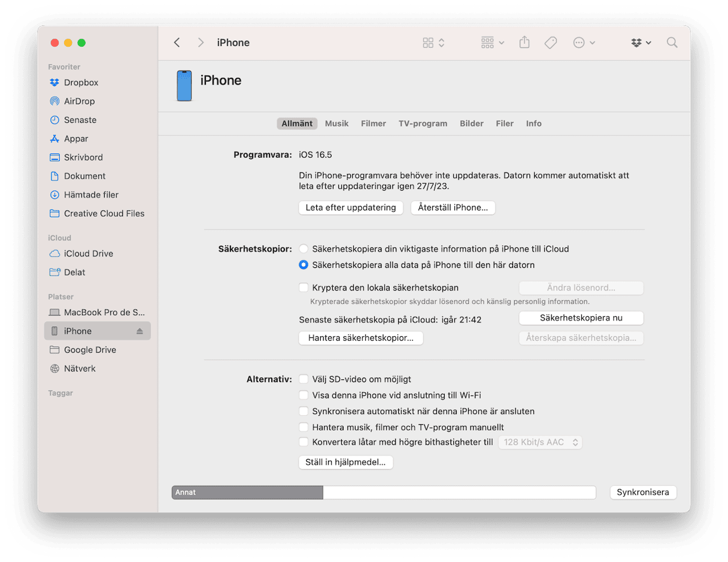Click the Nätverk globe icon
728x562 pixels.
pyautogui.click(x=54, y=368)
